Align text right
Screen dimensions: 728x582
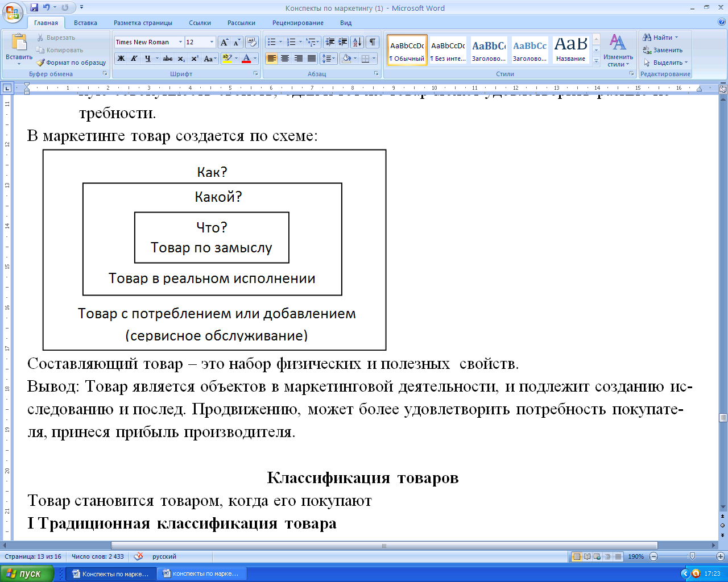click(298, 59)
